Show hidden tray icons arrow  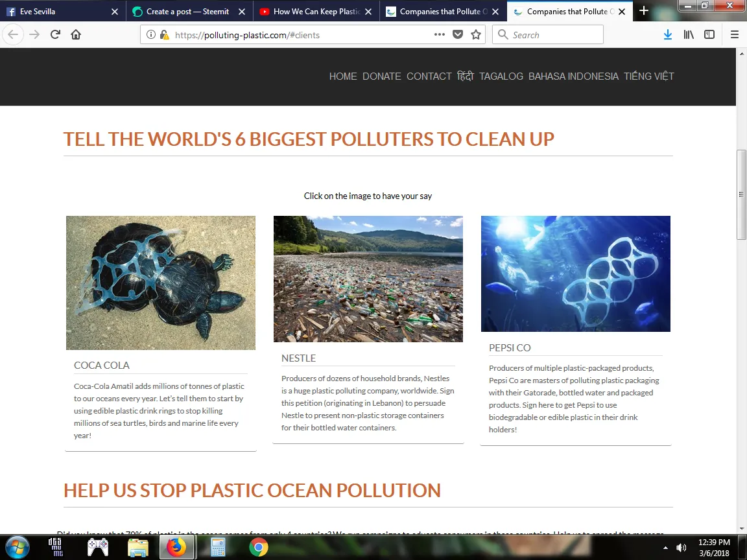665,548
